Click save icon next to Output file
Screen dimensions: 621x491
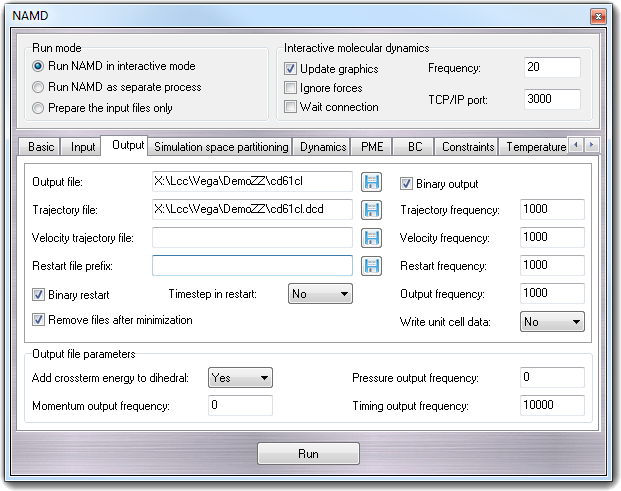372,182
